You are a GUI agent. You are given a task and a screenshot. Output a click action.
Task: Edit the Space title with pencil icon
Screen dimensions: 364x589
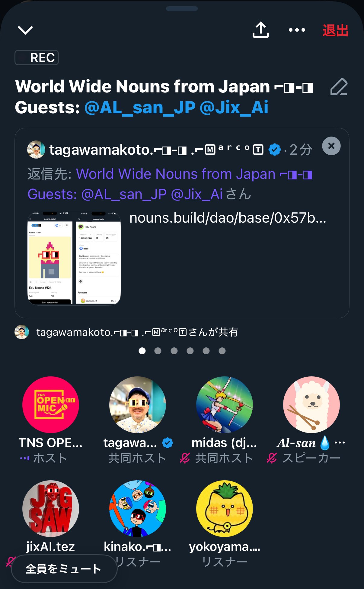(339, 87)
